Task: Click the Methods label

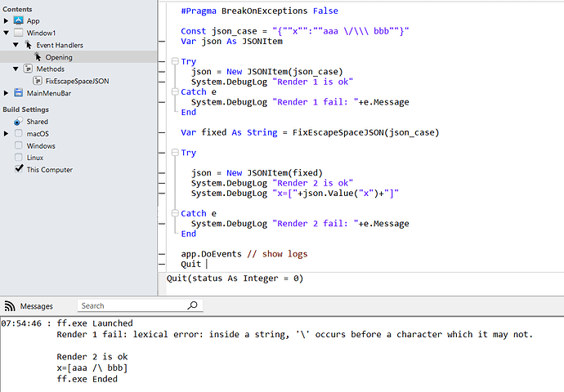Action: click(51, 69)
